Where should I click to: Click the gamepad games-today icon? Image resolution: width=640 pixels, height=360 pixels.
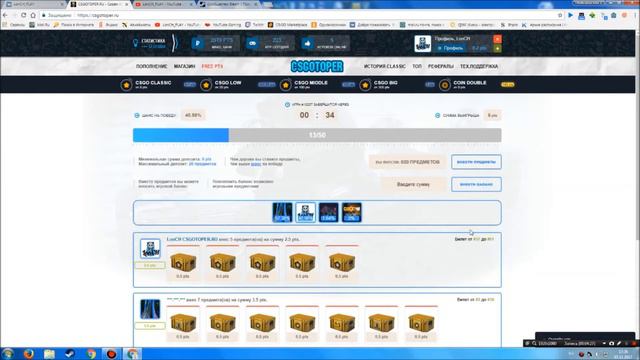coord(253,43)
